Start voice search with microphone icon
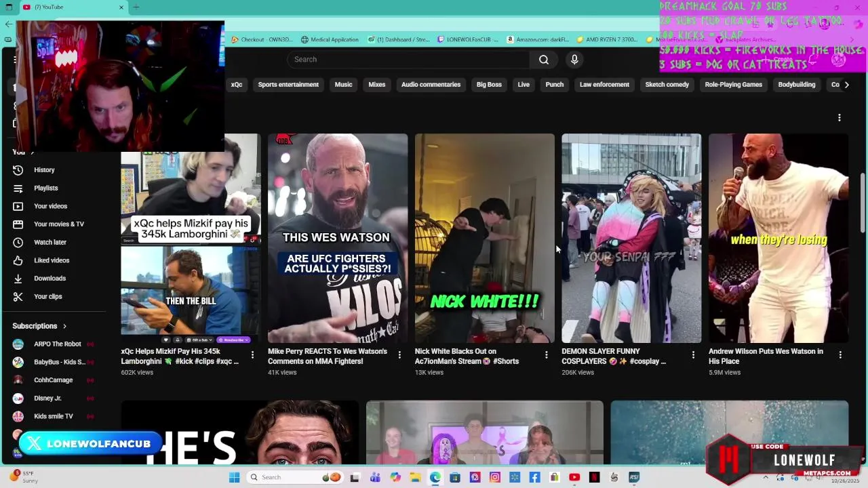 click(x=574, y=60)
